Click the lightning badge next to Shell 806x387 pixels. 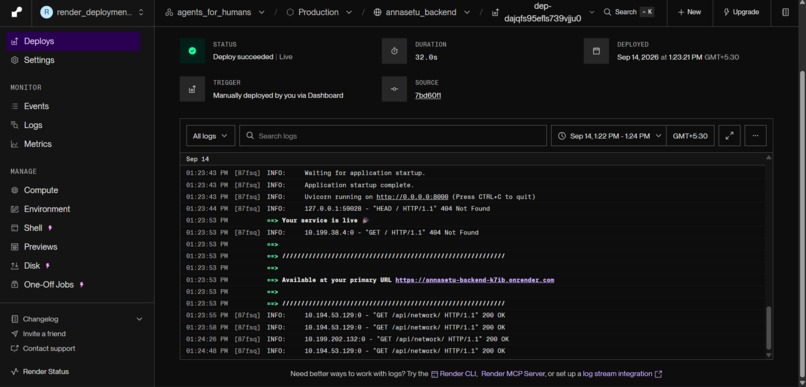click(x=50, y=228)
